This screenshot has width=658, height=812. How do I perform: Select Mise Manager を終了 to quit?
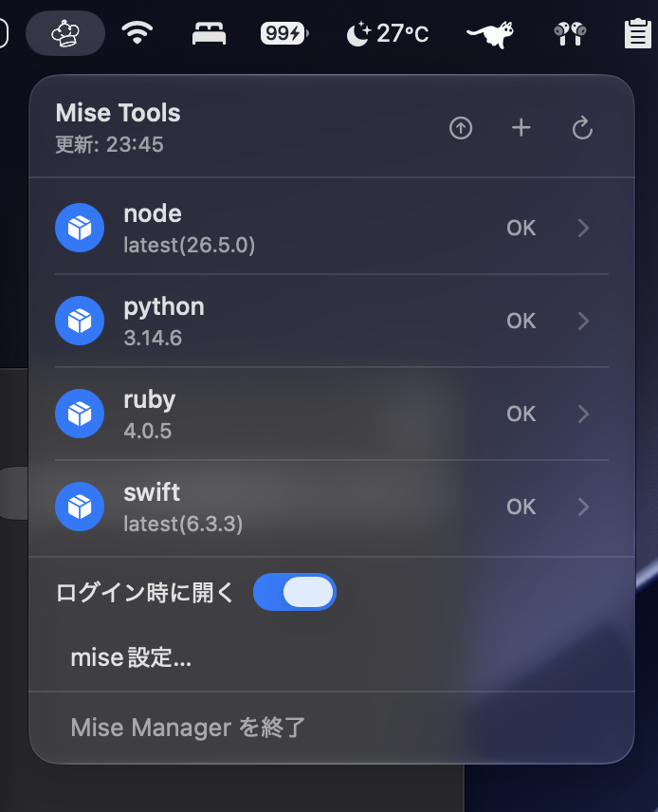pyautogui.click(x=188, y=728)
